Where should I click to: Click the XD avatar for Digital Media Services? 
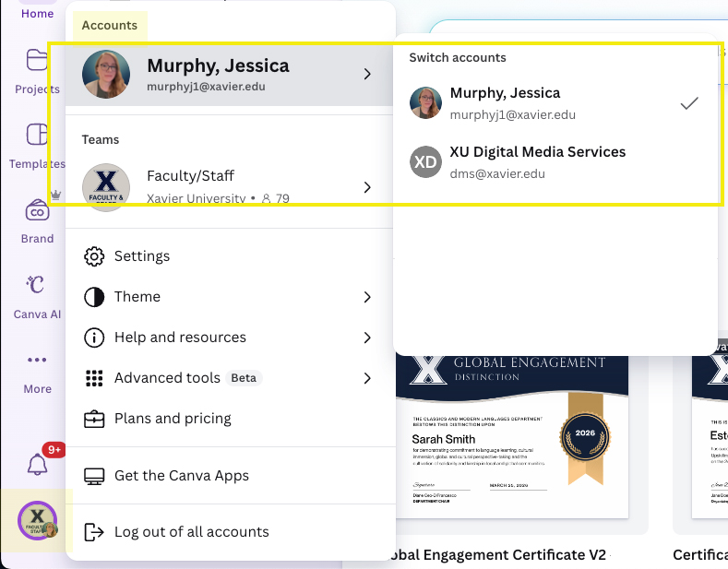[425, 162]
